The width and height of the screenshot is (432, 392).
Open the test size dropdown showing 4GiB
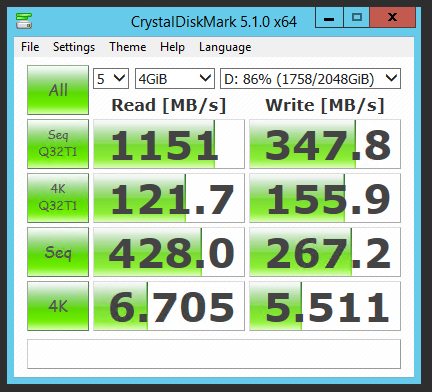174,79
